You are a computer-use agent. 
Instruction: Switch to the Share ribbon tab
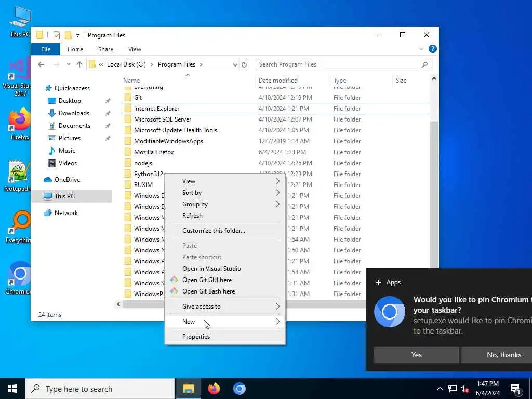105,49
